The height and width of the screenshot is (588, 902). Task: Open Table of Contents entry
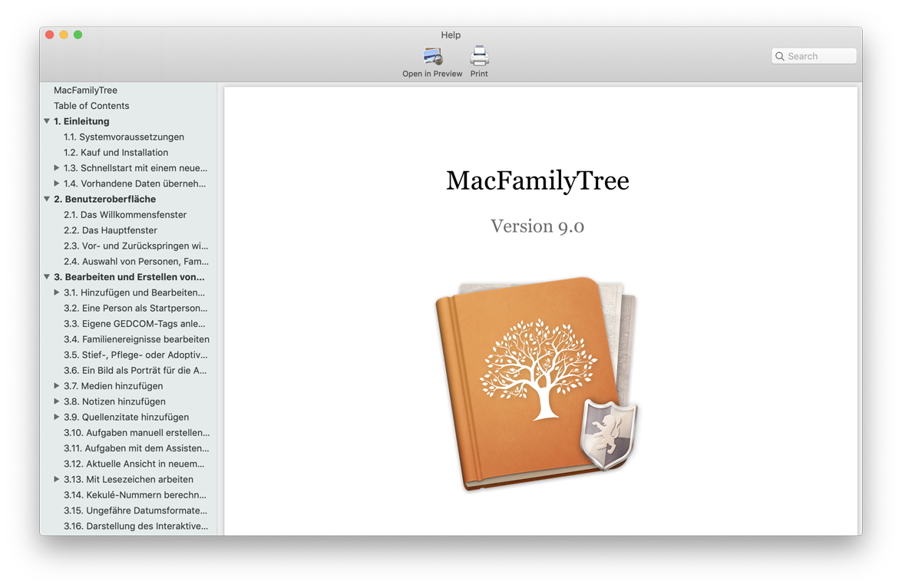91,106
